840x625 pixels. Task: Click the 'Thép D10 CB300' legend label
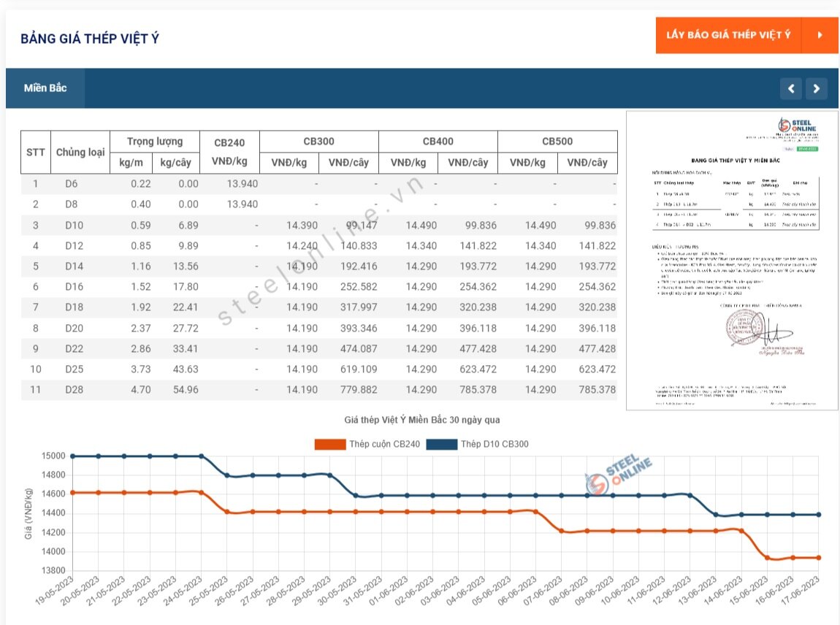(x=495, y=444)
